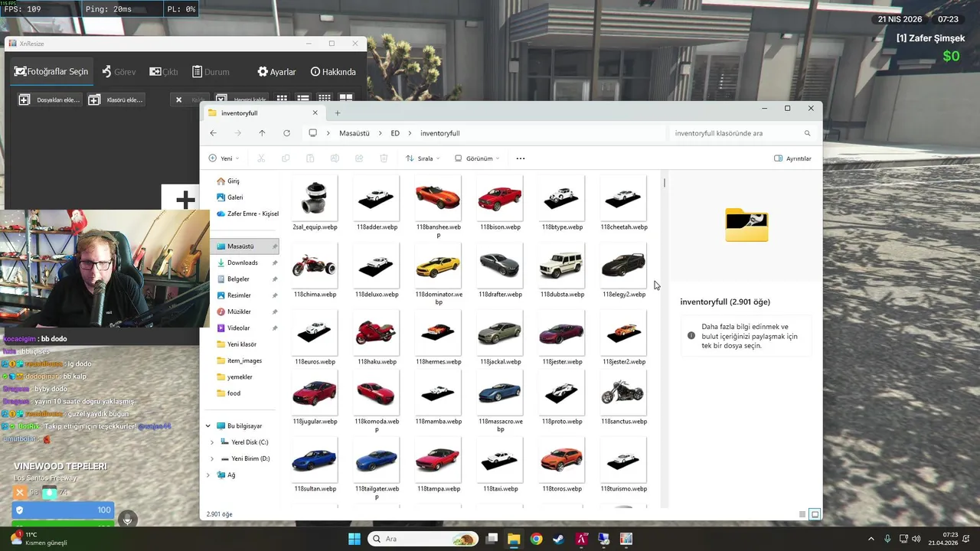The image size is (980, 551).
Task: Expand Yeni Birim (D:) tree node
Action: pos(212,458)
